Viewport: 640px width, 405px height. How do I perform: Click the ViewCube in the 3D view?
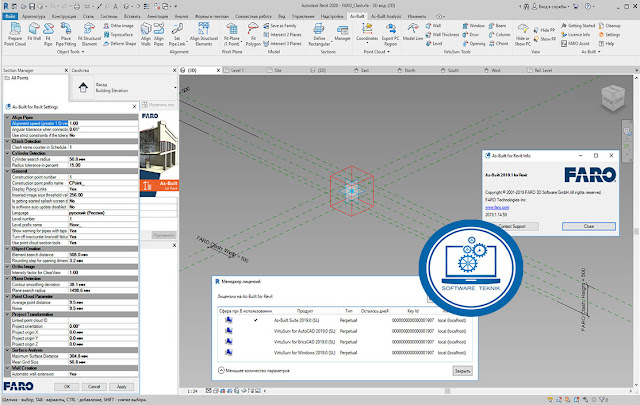pos(613,98)
